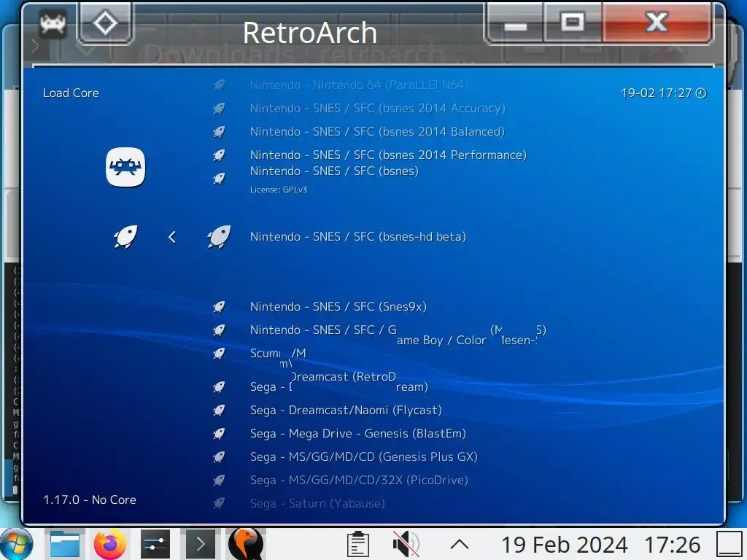Select Nintendo - SNES / SFC (Snes9x)
The width and height of the screenshot is (747, 560).
[338, 307]
